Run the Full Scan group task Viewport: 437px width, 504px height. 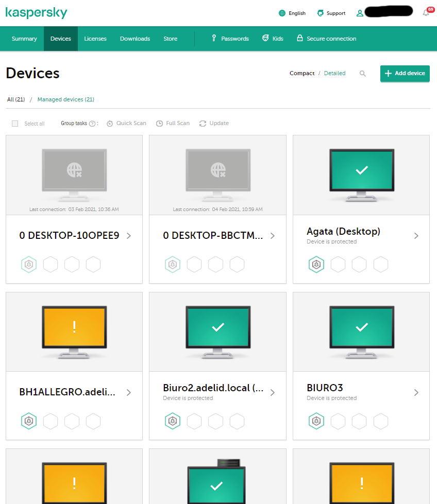[x=173, y=124]
